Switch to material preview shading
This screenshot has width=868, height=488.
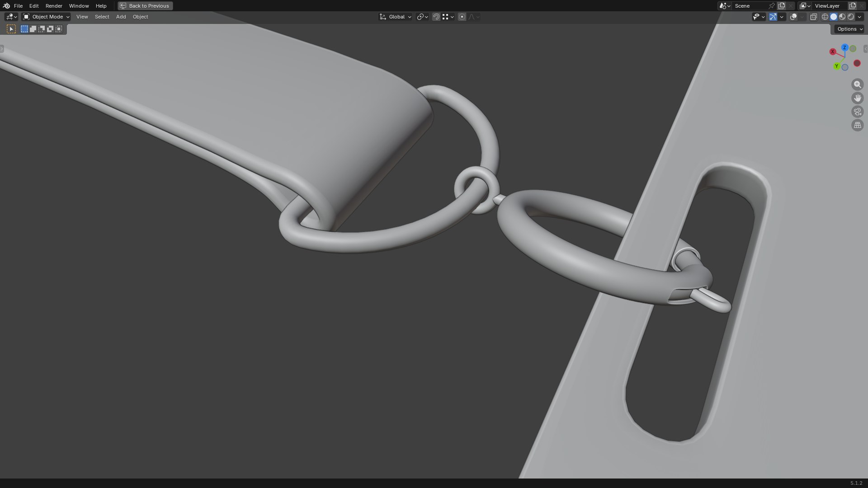[842, 17]
